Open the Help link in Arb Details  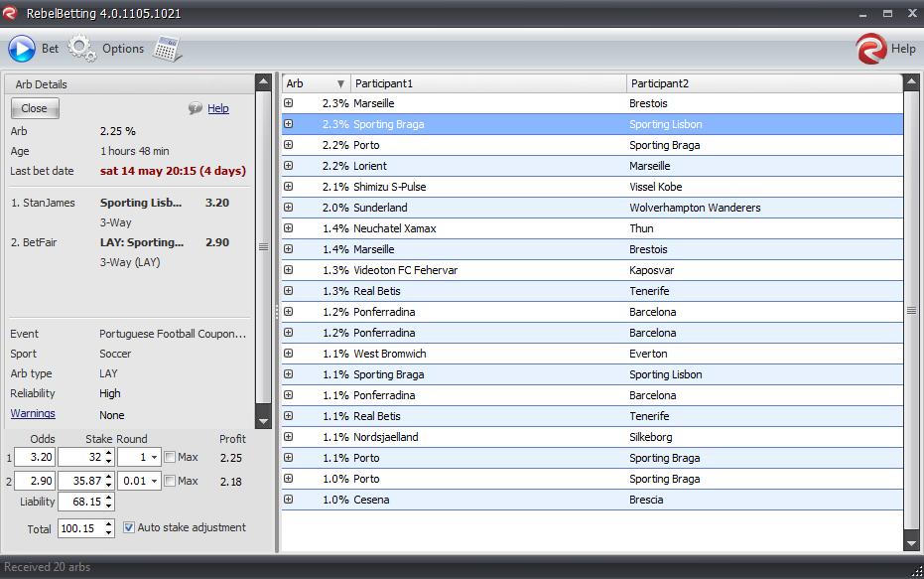218,108
